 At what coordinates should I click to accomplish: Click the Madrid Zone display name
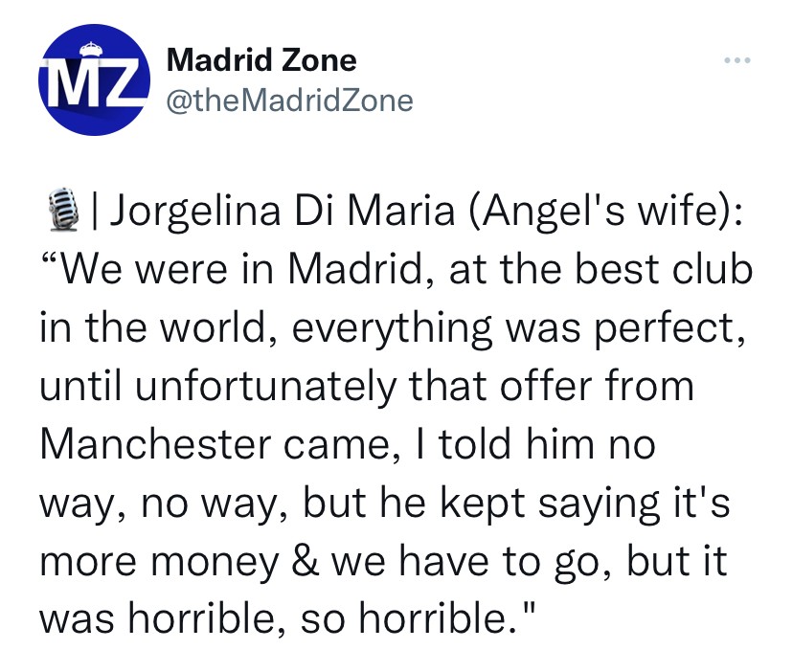click(x=261, y=60)
